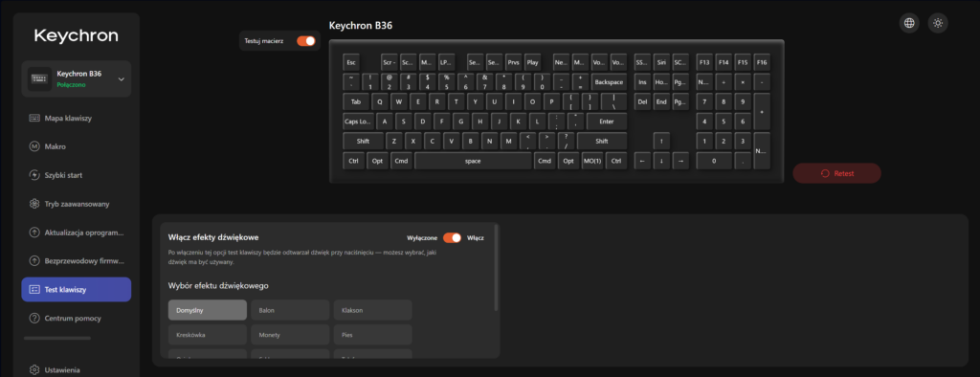This screenshot has height=377, width=980.
Task: Click the tilde backtick key
Action: (x=351, y=82)
